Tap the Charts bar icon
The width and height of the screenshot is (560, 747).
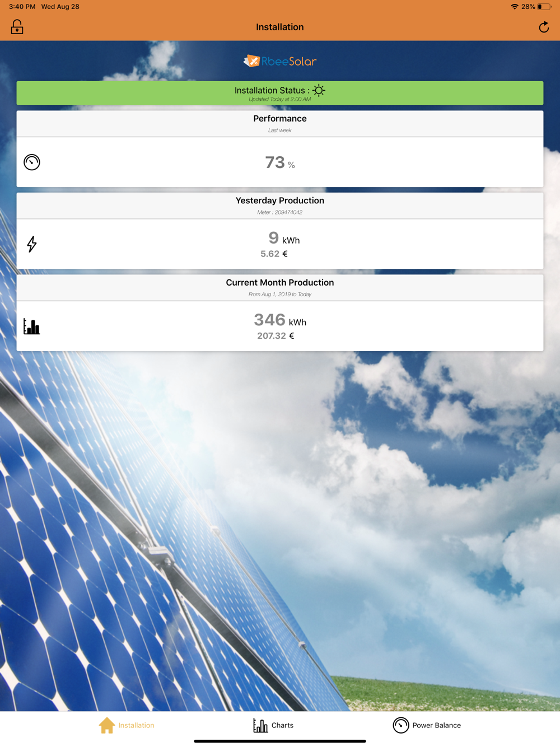260,725
